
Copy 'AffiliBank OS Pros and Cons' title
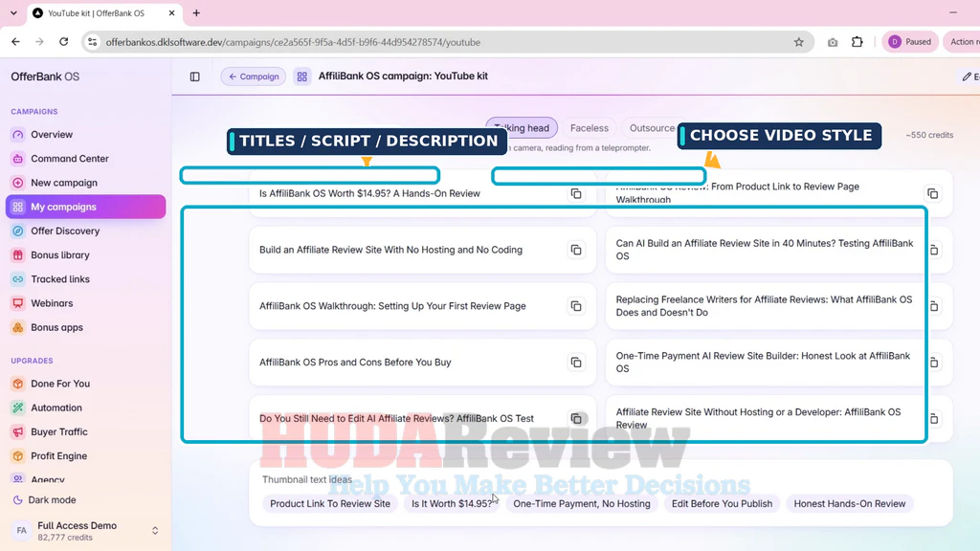pos(575,363)
